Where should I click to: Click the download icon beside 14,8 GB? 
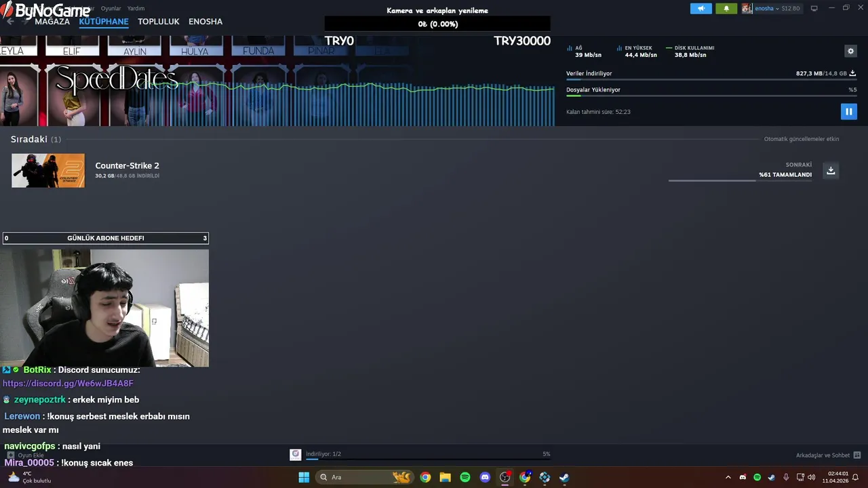coord(853,73)
